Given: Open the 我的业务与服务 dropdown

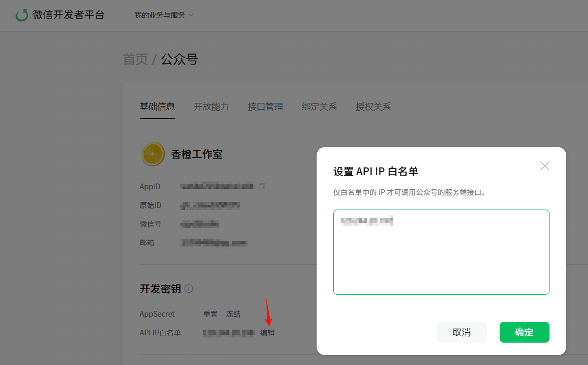Looking at the screenshot, I should [163, 15].
